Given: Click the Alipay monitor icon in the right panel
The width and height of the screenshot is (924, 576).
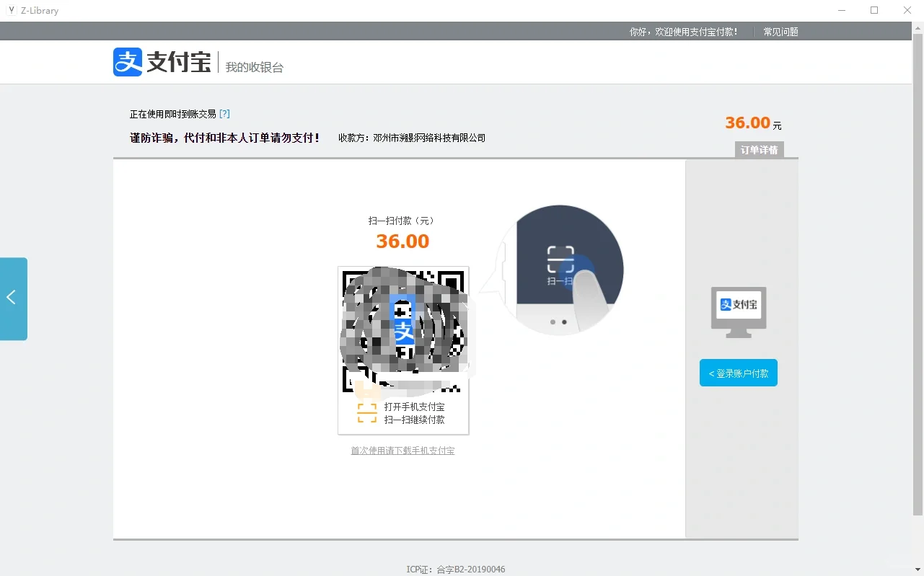Looking at the screenshot, I should 739,312.
